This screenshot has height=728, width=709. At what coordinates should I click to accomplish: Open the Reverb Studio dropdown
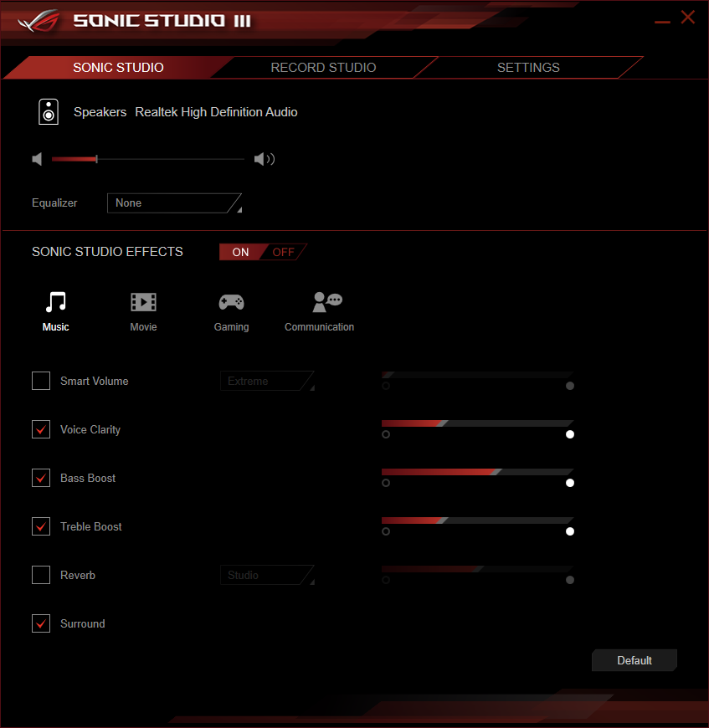(267, 575)
